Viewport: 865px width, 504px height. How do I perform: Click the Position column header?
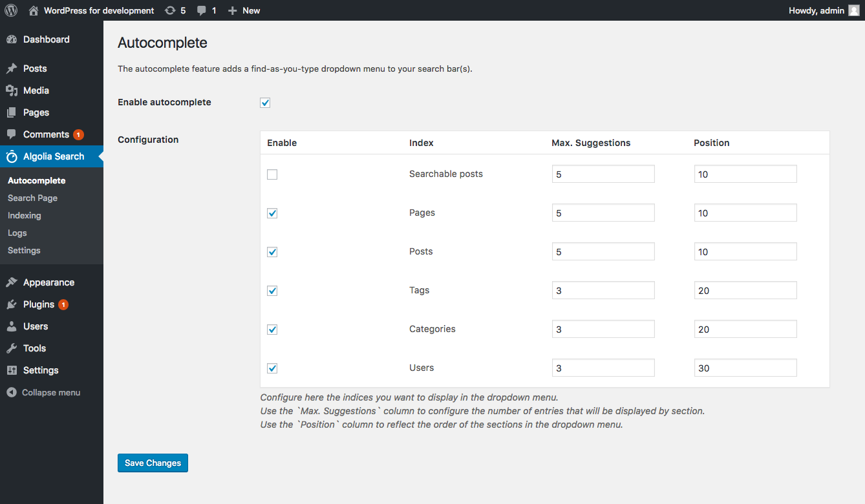[712, 143]
